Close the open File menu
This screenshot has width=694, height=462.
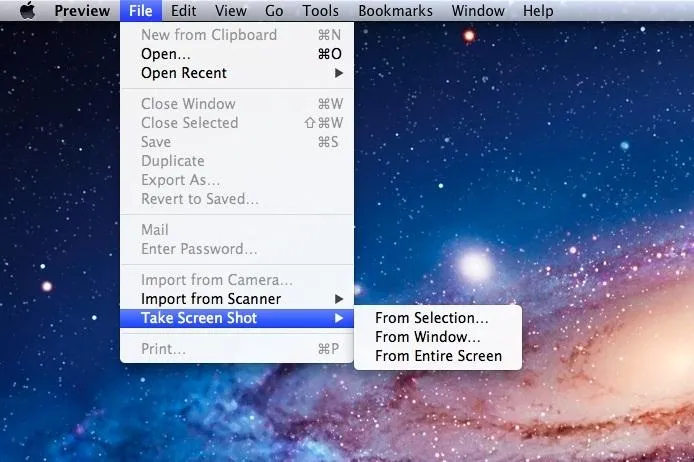point(141,10)
